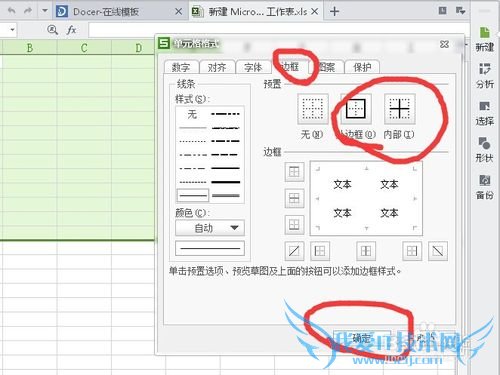
Task: Apply the 内部 inside border preset
Action: [399, 109]
